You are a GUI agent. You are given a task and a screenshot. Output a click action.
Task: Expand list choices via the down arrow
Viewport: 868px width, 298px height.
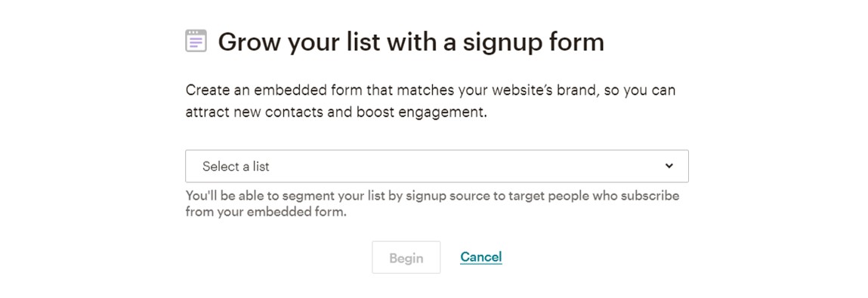[x=669, y=166]
